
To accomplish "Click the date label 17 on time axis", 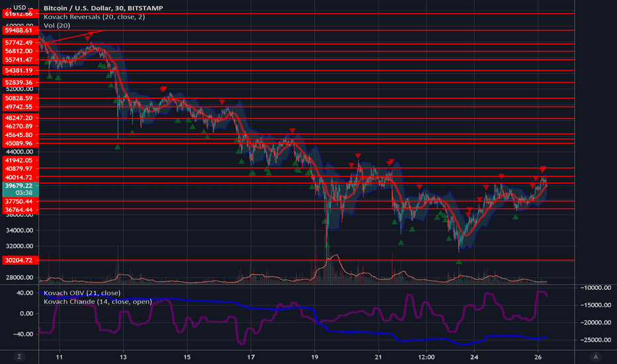I will [251, 357].
